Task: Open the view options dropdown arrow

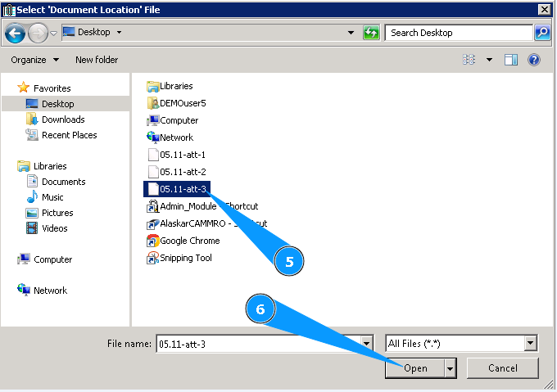Action: 489,60
